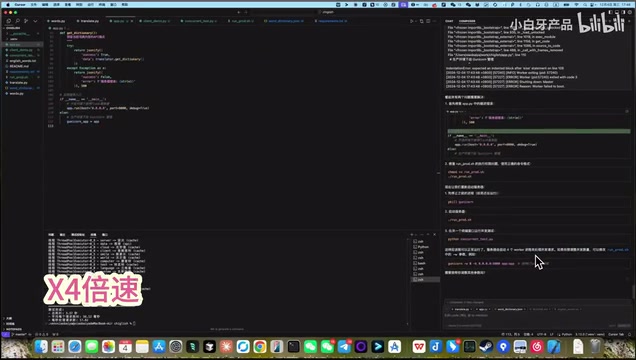Viewport: 636px width, 360px height.
Task: Create a new terminal with plus icon
Action: (x=412, y=235)
